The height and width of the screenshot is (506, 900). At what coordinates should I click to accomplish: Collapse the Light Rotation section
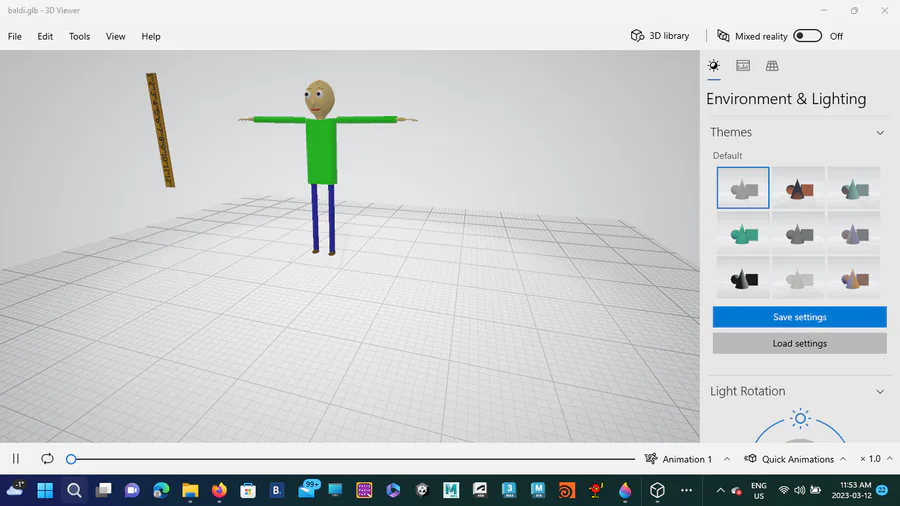880,392
